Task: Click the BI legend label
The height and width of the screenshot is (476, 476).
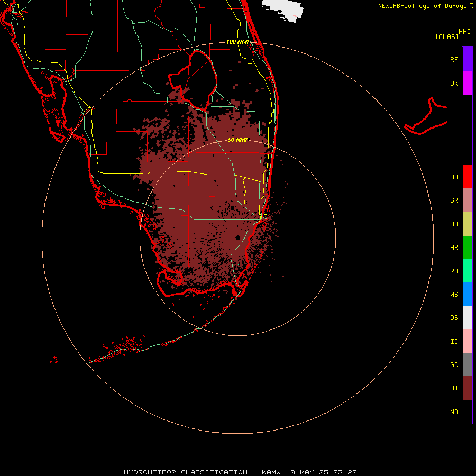Action: pyautogui.click(x=454, y=388)
